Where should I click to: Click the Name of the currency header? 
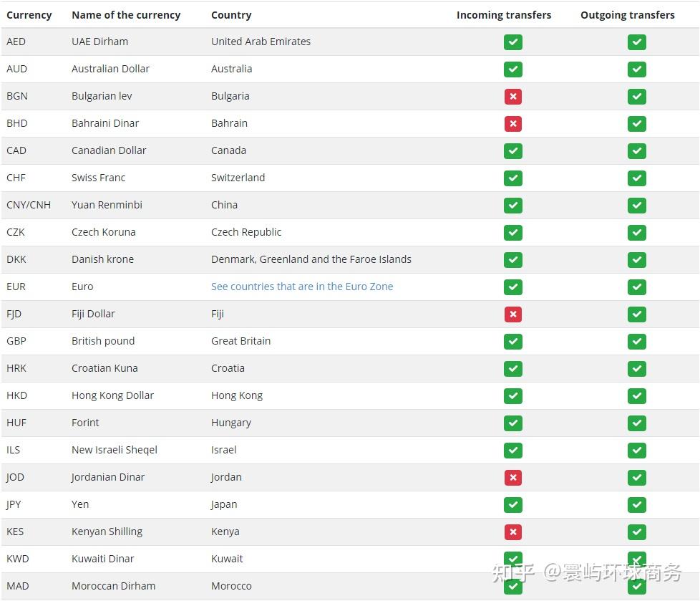[x=126, y=15]
